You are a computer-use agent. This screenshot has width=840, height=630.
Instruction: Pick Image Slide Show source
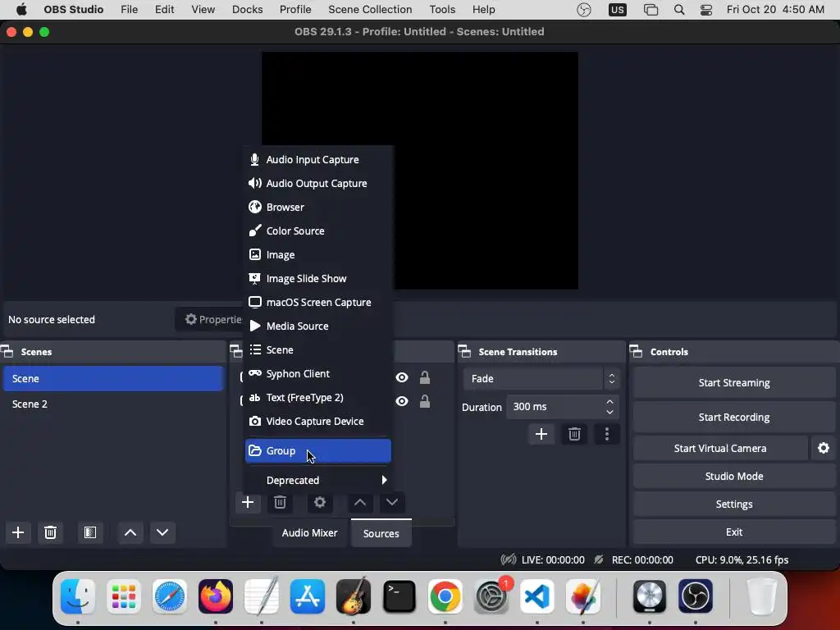pos(317,279)
